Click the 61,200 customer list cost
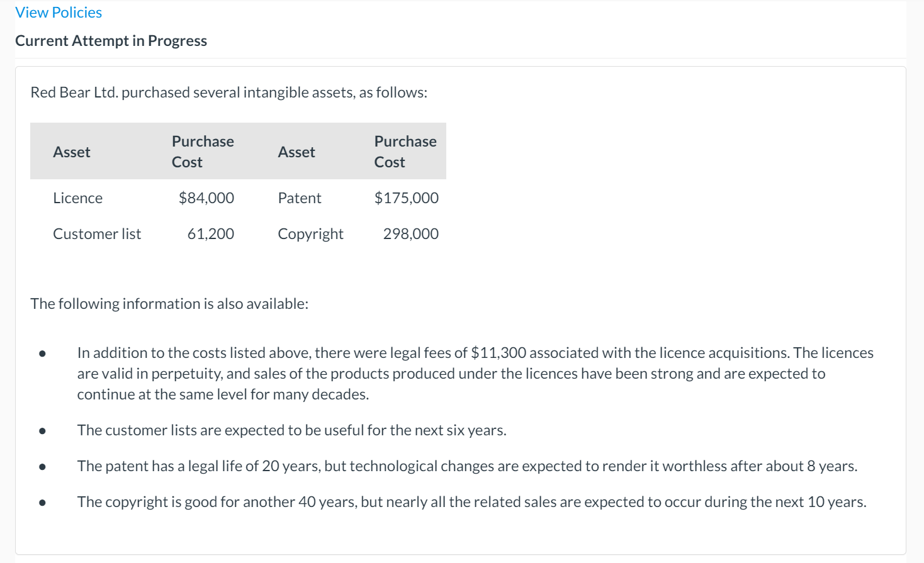This screenshot has width=924, height=563. tap(211, 233)
